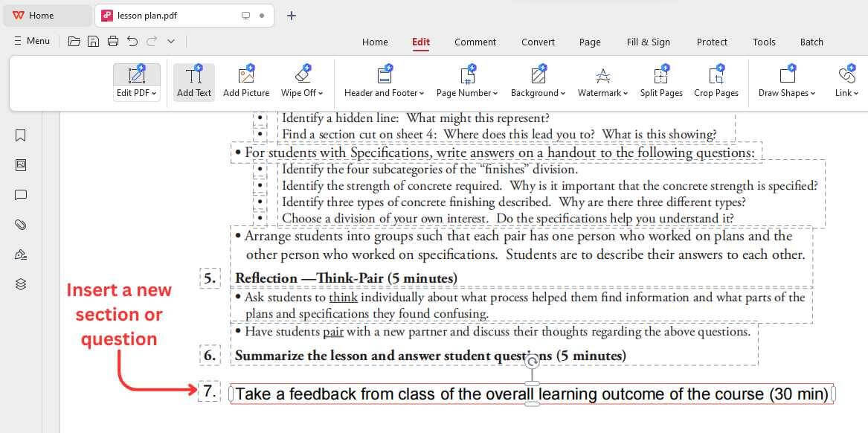Screen dimensions: 868x433
Task: Open a new tab with plus button
Action: (x=292, y=16)
